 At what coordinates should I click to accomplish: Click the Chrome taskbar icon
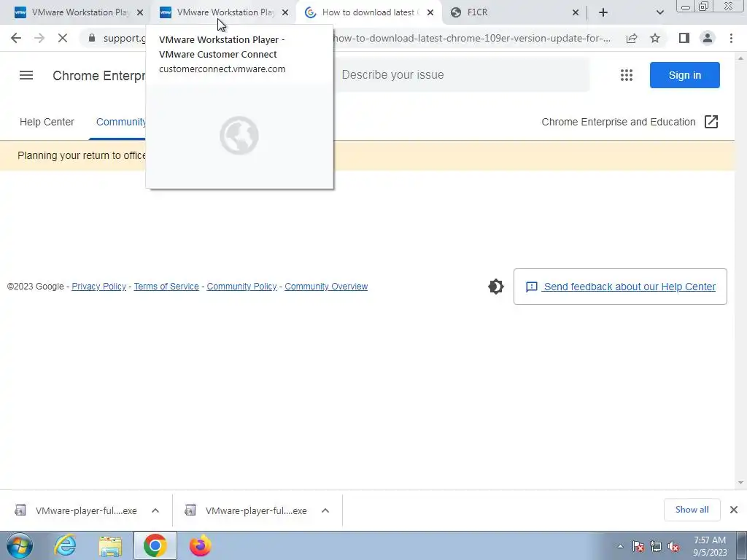pos(155,545)
